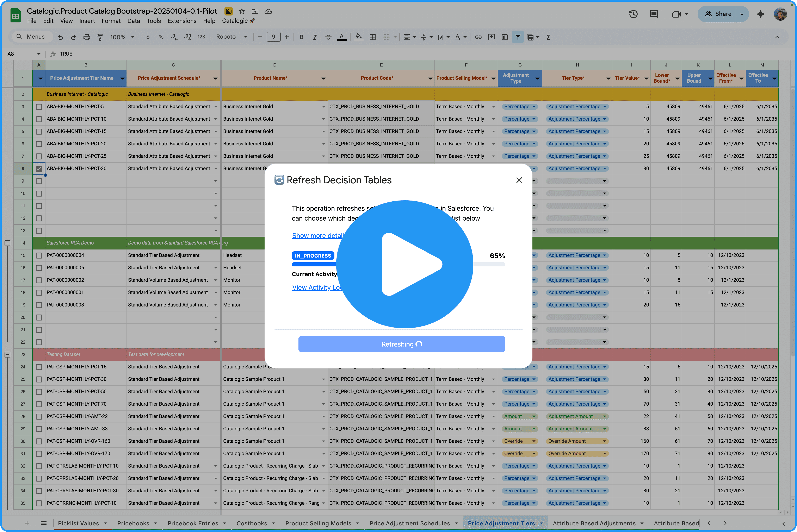Check the checkbox for ABA-BIG-MONTHLY-PCT-5
This screenshot has width=797, height=532.
tap(39, 107)
